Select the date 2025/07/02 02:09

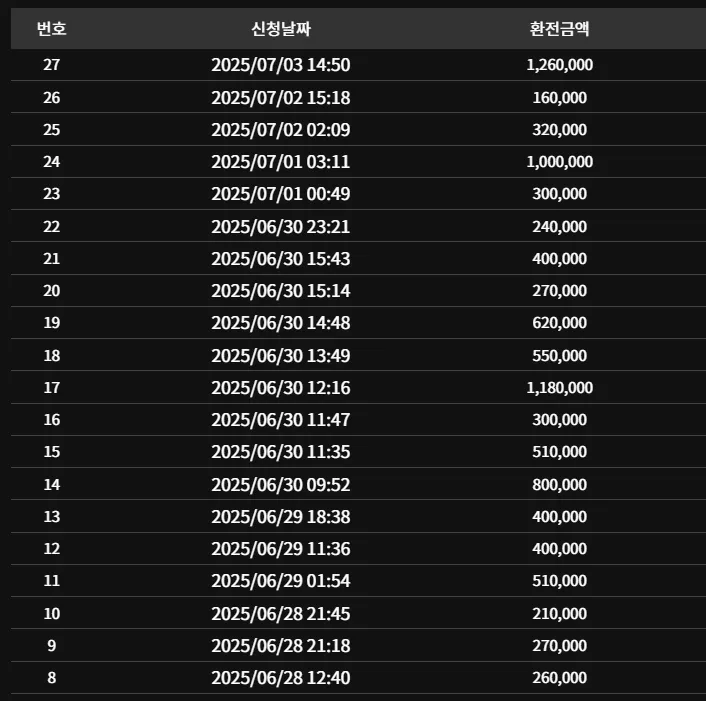pyautogui.click(x=281, y=130)
